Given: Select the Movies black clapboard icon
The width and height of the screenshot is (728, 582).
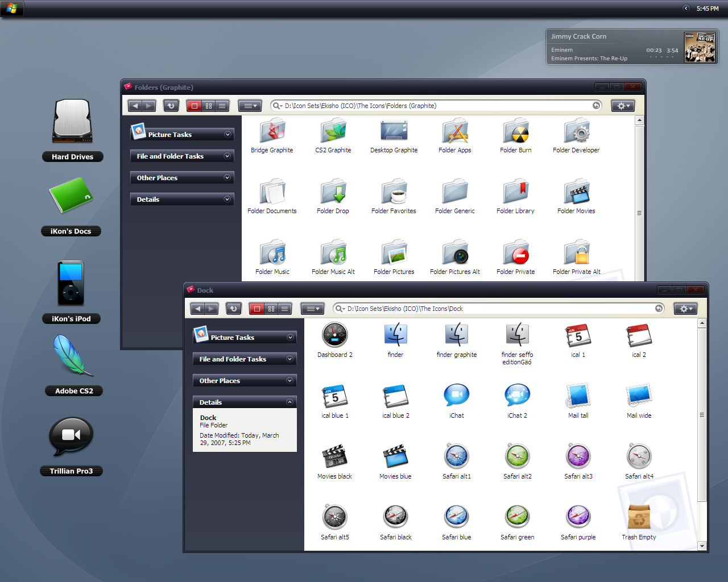Looking at the screenshot, I should (x=335, y=456).
